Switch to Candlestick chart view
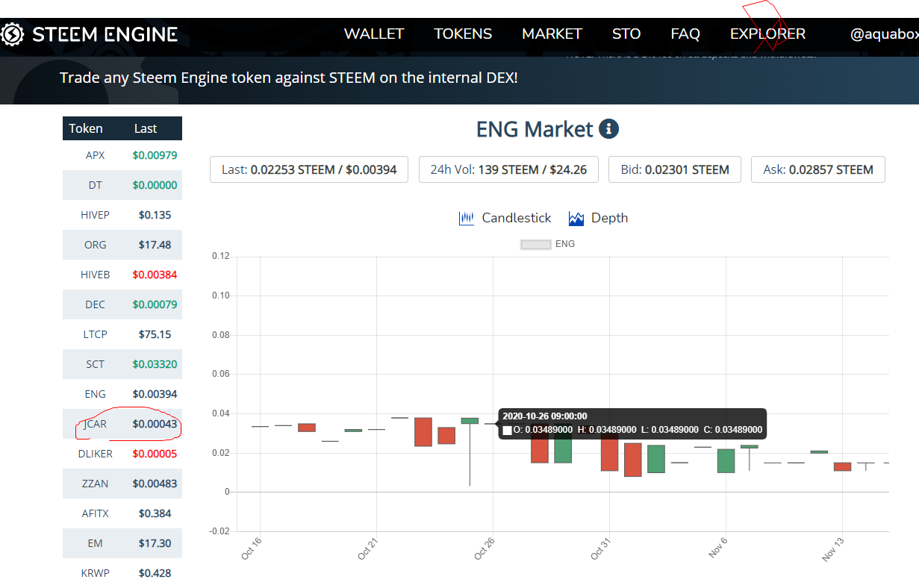Image resolution: width=919 pixels, height=588 pixels. (x=517, y=218)
